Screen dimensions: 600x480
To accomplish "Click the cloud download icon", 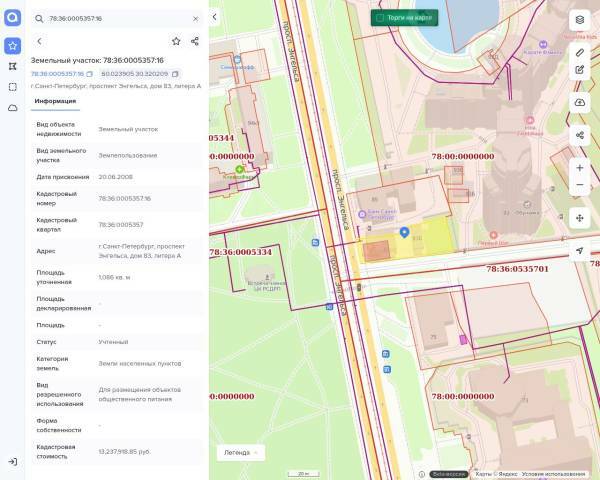I will pyautogui.click(x=580, y=102).
